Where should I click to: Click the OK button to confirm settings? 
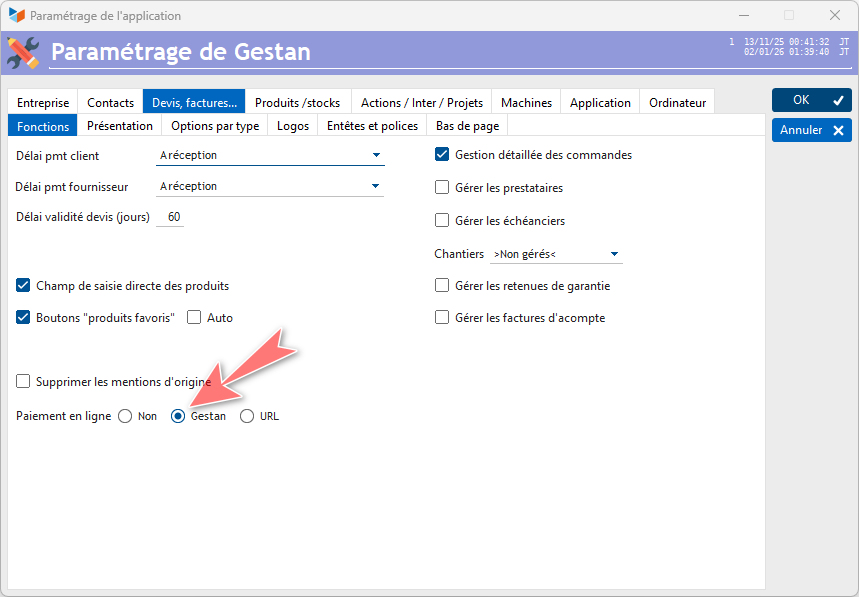811,100
